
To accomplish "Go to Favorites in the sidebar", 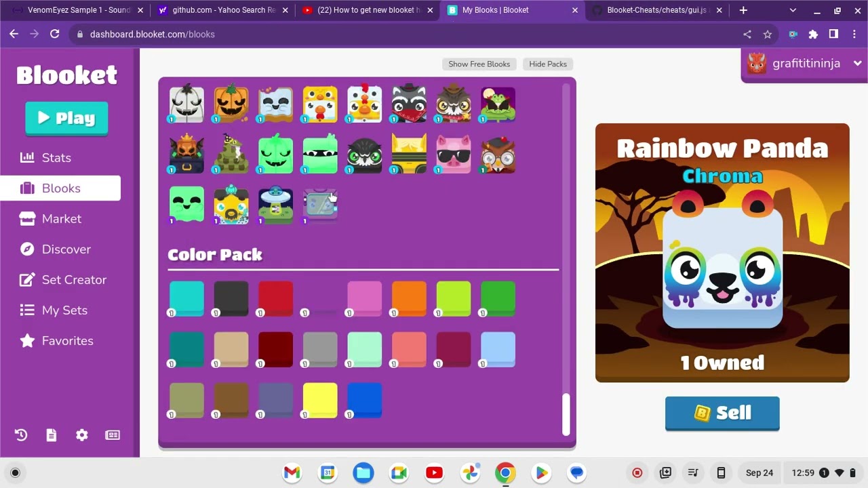I will click(67, 341).
